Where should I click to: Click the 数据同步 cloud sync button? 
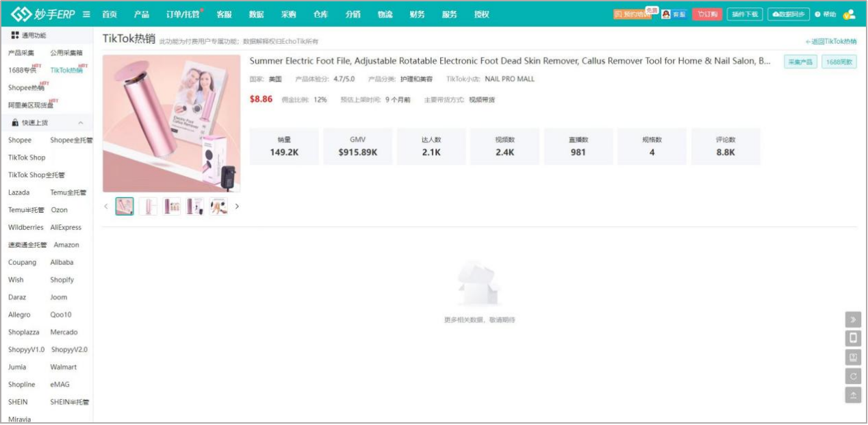789,14
